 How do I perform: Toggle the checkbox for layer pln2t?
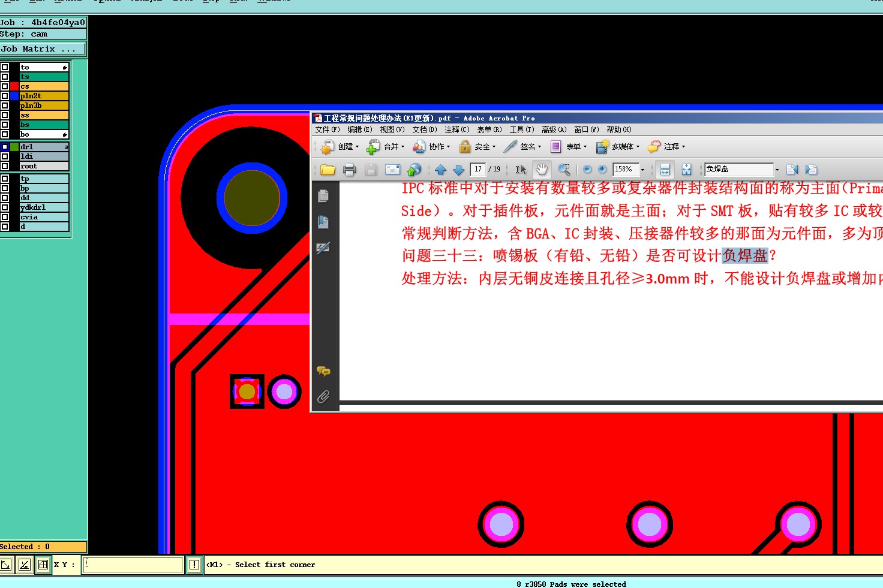(x=5, y=96)
